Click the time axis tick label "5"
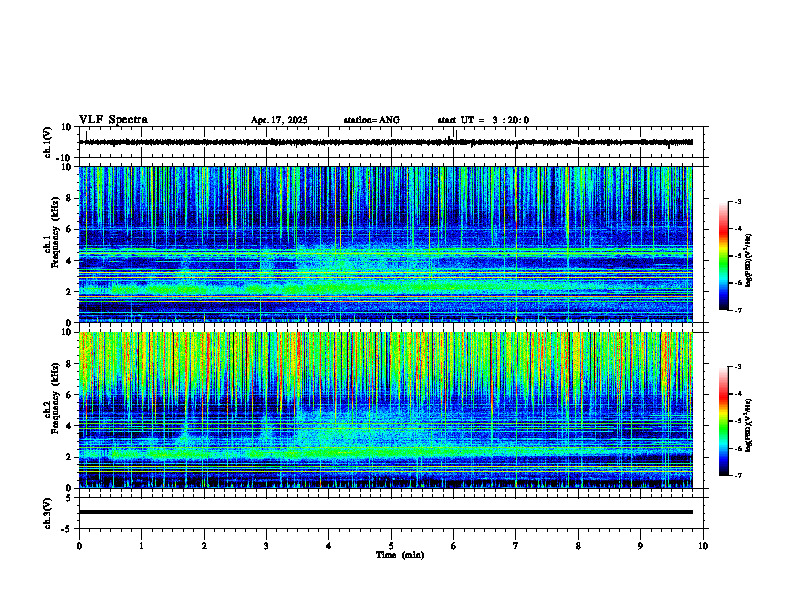 [391, 546]
